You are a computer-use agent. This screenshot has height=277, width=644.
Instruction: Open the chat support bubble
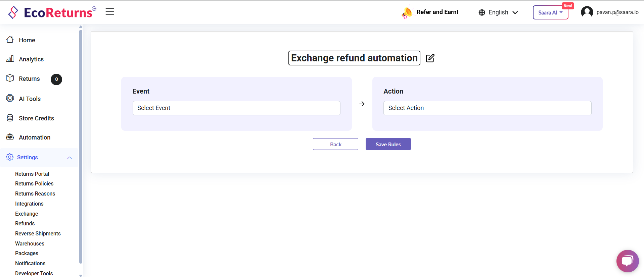click(627, 261)
